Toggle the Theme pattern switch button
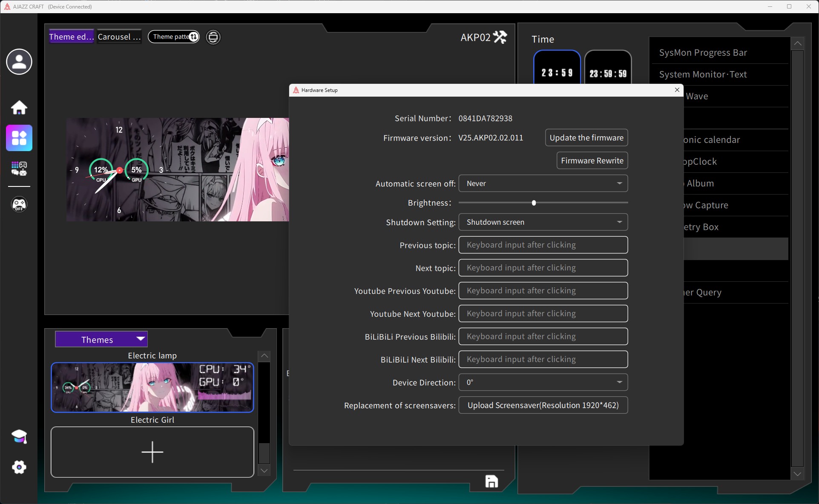Image resolution: width=819 pixels, height=504 pixels. (174, 37)
